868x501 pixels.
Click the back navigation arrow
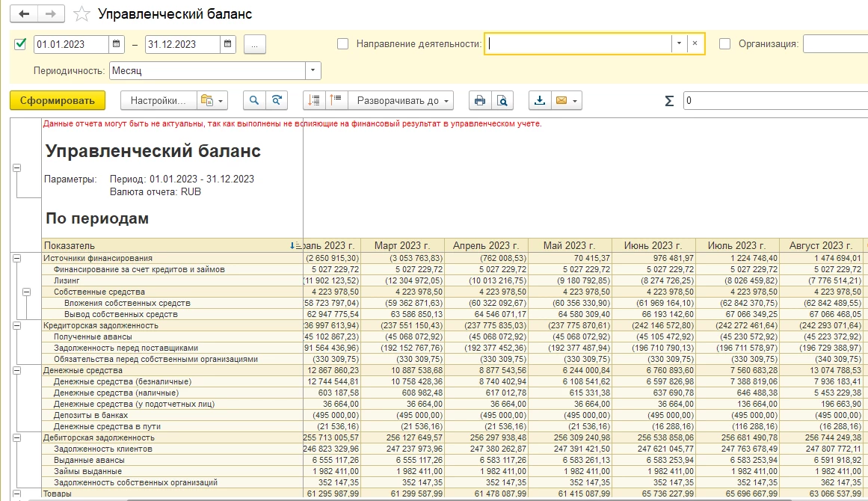click(x=25, y=14)
